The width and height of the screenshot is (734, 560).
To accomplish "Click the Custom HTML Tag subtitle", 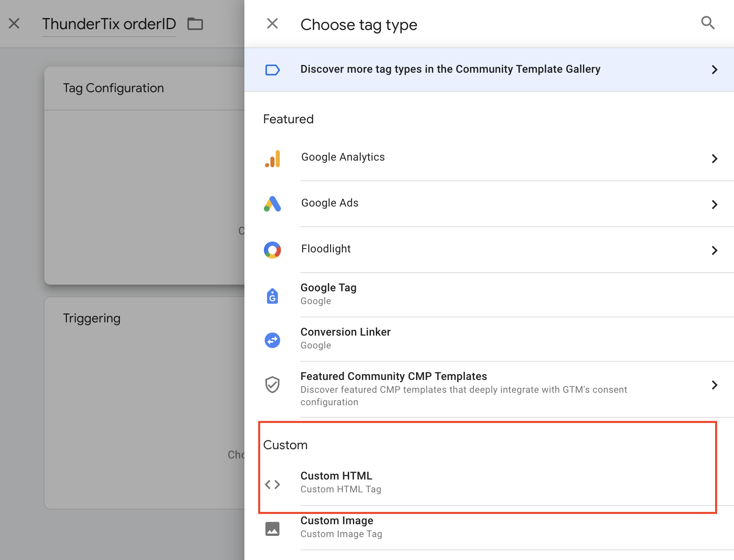I will (341, 489).
